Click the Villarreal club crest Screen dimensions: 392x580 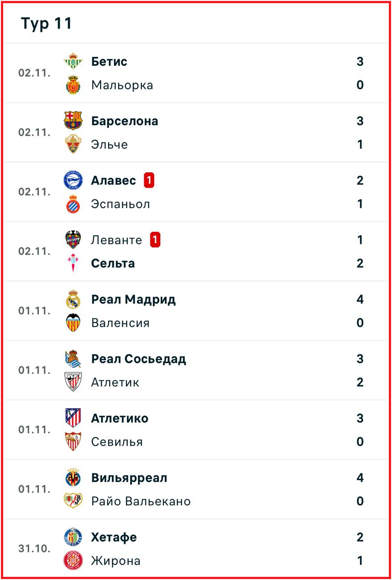click(73, 478)
